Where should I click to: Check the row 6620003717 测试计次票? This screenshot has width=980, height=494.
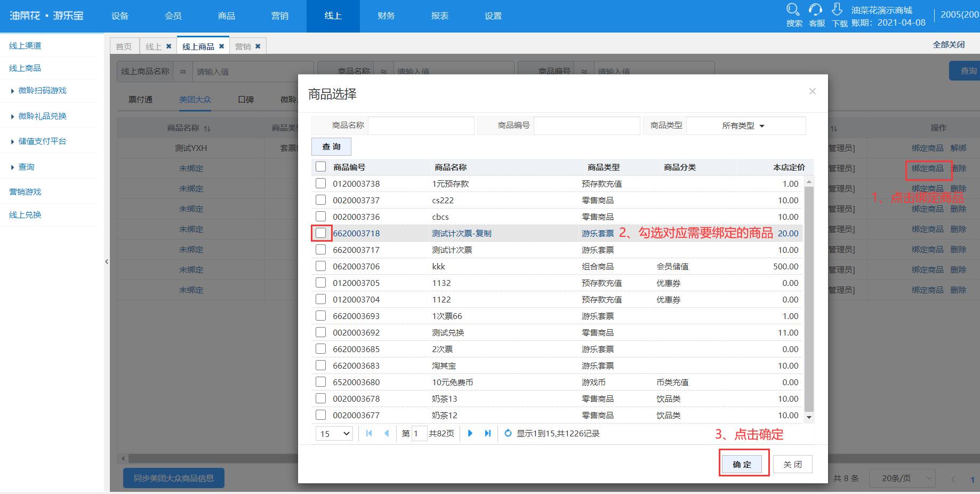[x=320, y=249]
